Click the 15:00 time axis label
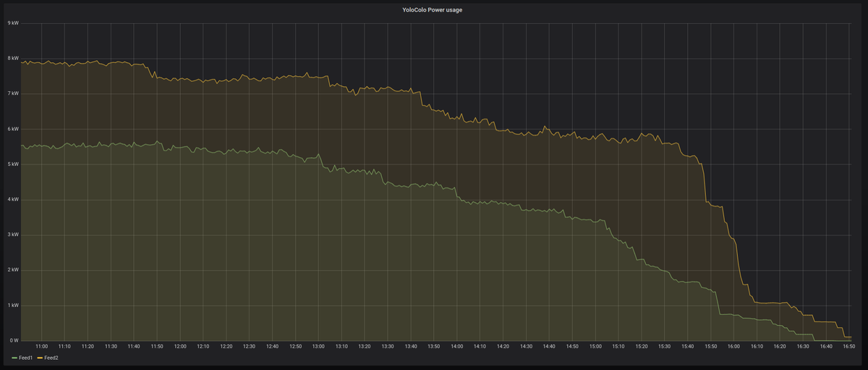The image size is (868, 370). point(595,347)
